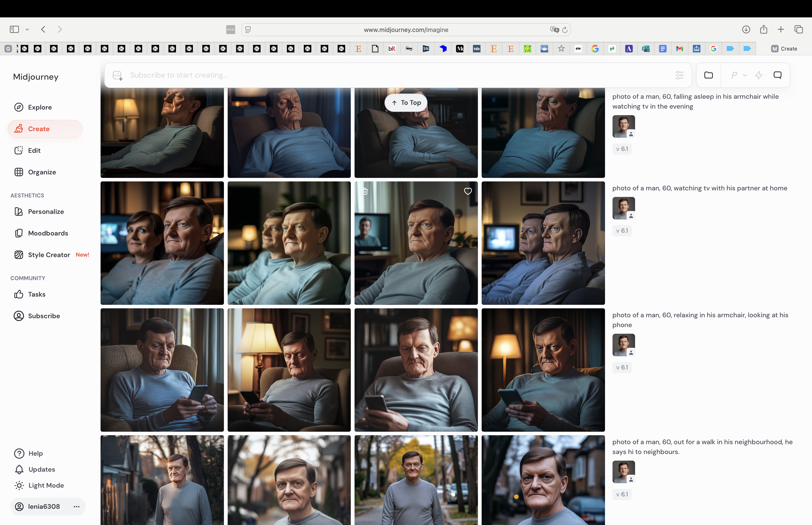Expand the personalization P dropdown arrow

click(745, 75)
